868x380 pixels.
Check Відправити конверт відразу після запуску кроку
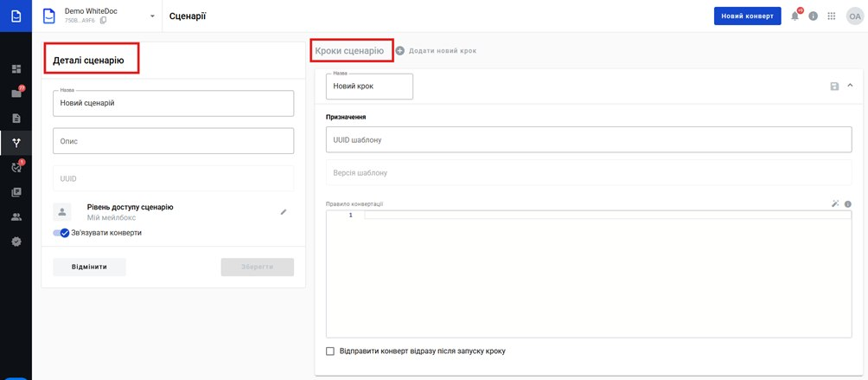[330, 351]
